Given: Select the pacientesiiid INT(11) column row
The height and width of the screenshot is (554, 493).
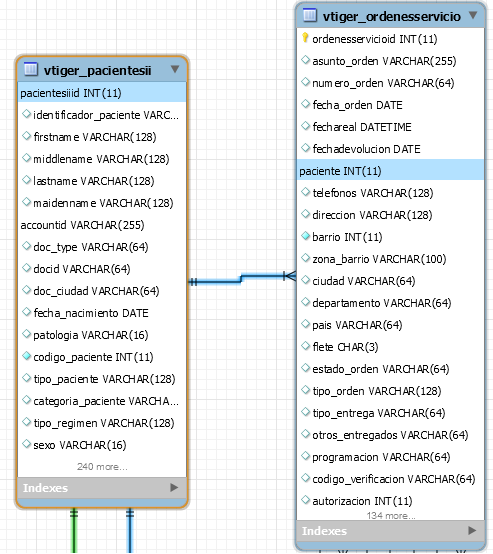Looking at the screenshot, I should tap(102, 93).
